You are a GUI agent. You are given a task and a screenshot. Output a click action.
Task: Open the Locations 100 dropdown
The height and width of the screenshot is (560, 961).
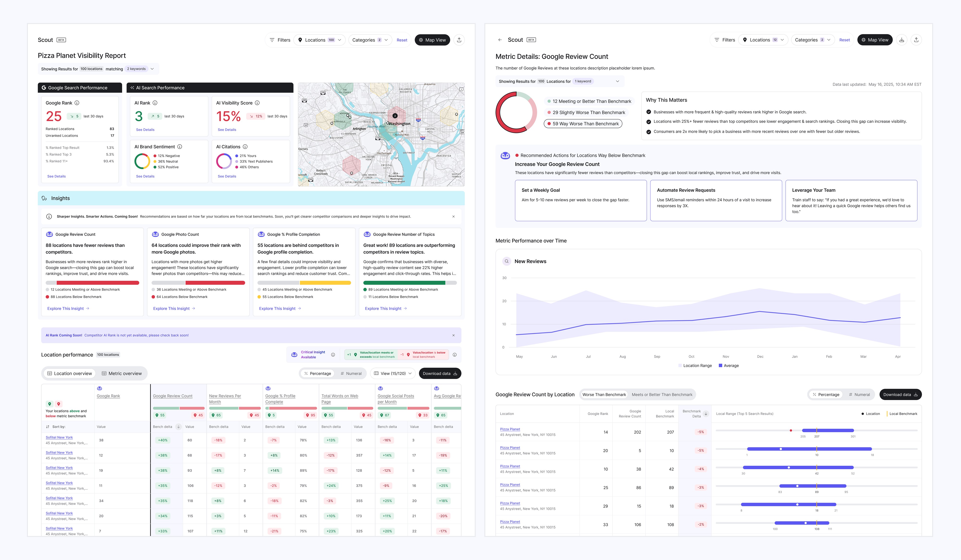pos(320,40)
